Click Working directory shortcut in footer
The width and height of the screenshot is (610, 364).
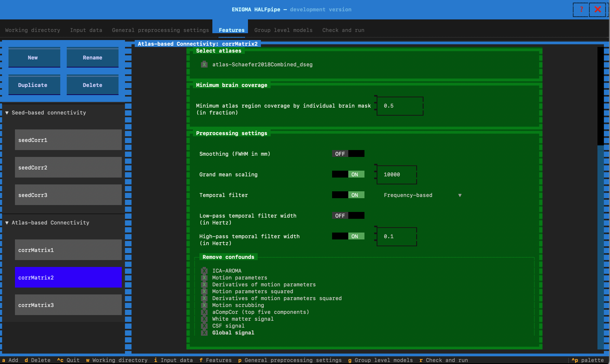click(117, 360)
